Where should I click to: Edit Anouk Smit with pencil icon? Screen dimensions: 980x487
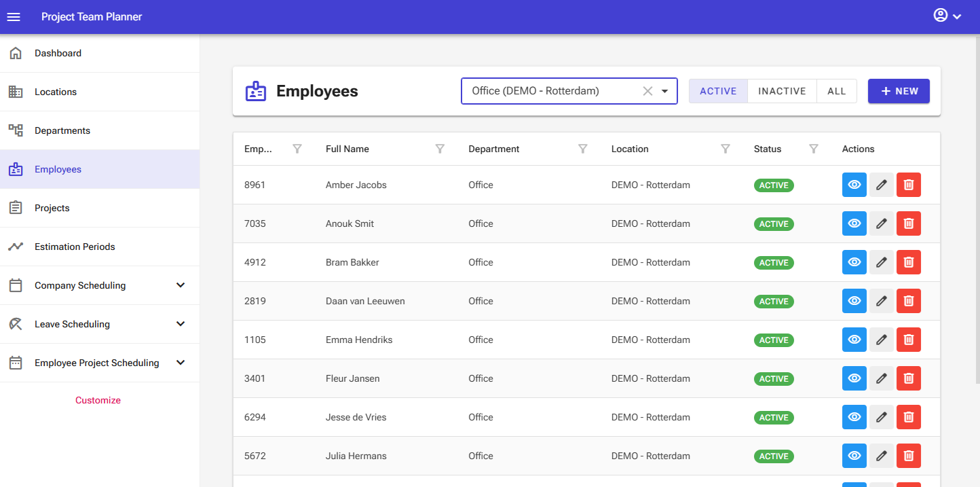click(882, 223)
